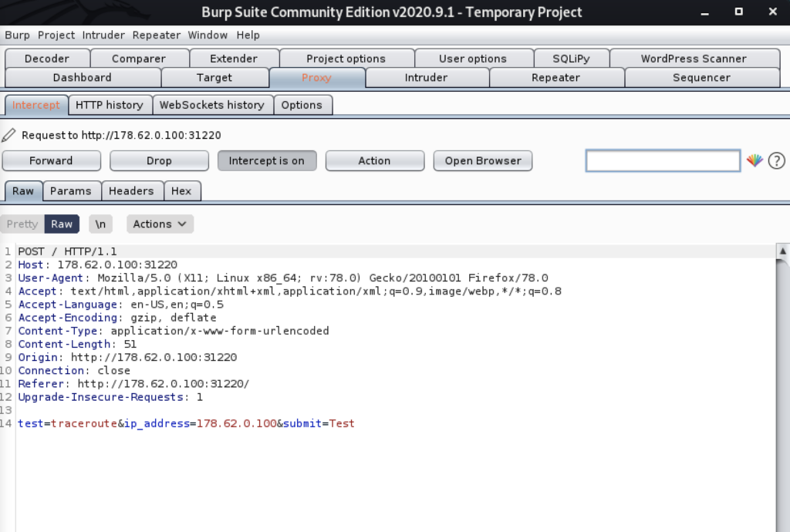This screenshot has height=532, width=790.
Task: Click the search input field
Action: 663,160
